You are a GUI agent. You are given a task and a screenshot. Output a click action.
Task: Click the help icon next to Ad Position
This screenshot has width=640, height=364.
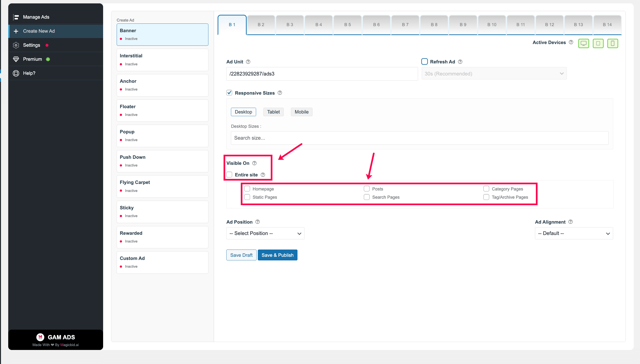coord(258,222)
